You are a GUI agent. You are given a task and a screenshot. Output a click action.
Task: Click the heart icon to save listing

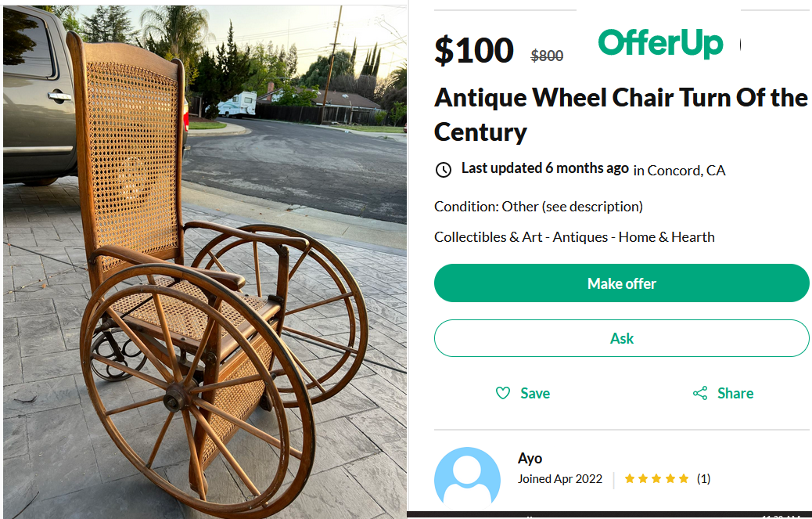[503, 393]
